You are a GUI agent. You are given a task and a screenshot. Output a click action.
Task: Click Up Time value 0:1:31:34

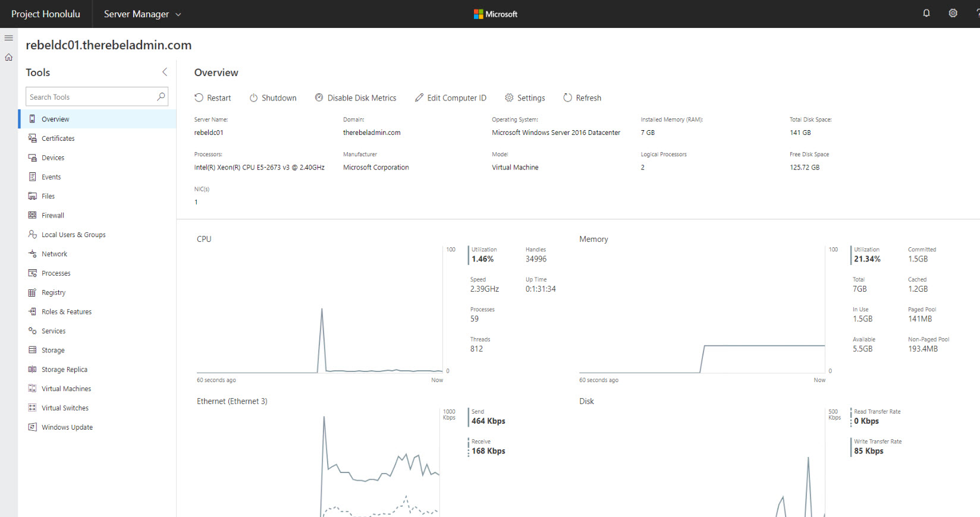click(541, 289)
